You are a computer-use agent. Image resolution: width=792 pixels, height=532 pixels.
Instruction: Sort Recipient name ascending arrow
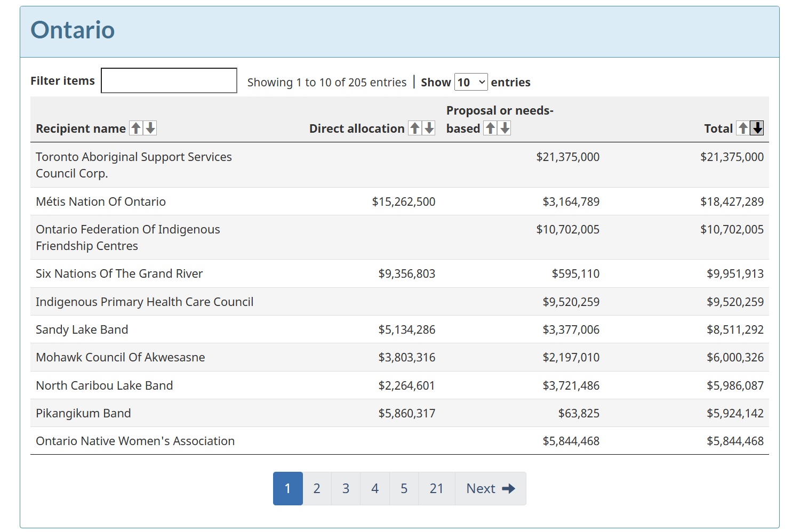click(x=136, y=128)
